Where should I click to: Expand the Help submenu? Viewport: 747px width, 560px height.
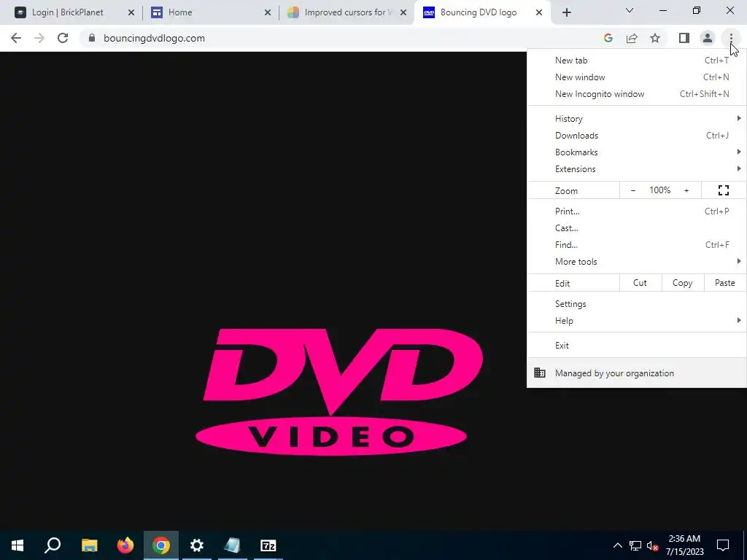[x=636, y=321]
